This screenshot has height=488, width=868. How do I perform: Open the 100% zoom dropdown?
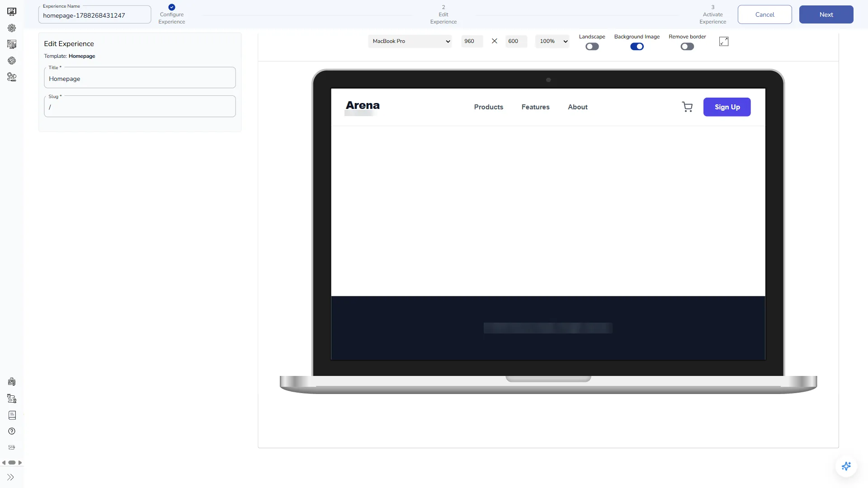tap(552, 41)
